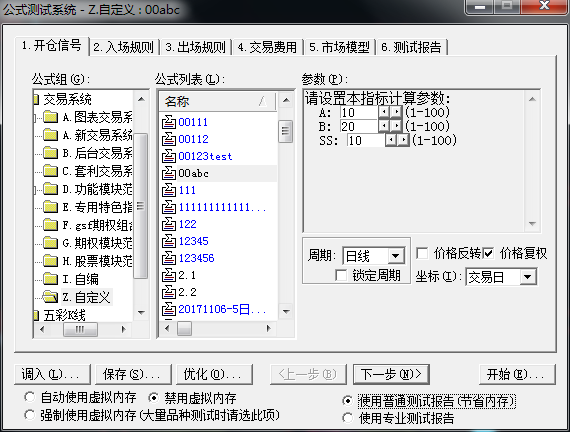Viewport: 570px width, 432px height.
Task: Click the 20171106-5日 formula icon
Action: click(x=169, y=309)
